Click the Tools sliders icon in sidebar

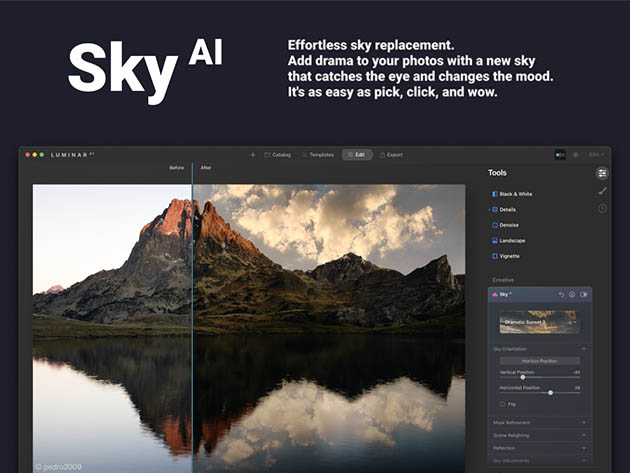(602, 172)
